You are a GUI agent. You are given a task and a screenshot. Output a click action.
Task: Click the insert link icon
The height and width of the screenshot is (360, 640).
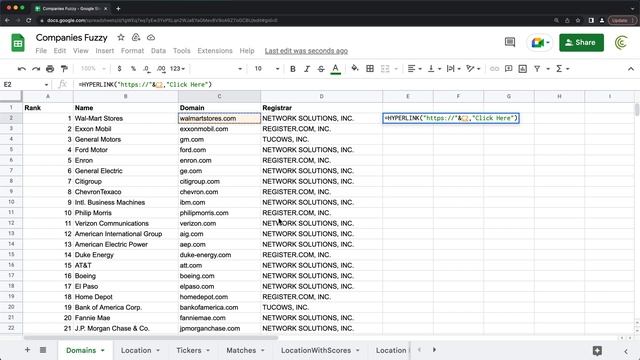click(494, 69)
